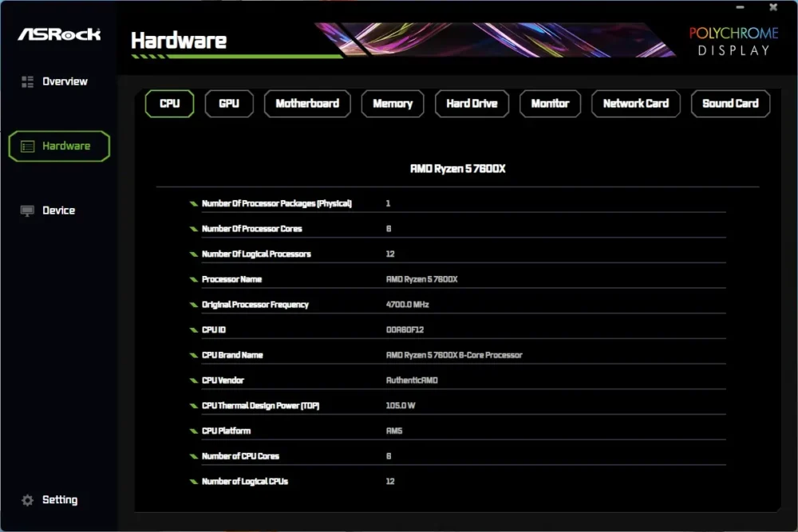This screenshot has height=532, width=798.
Task: Switch to the GPU tab
Action: [229, 104]
